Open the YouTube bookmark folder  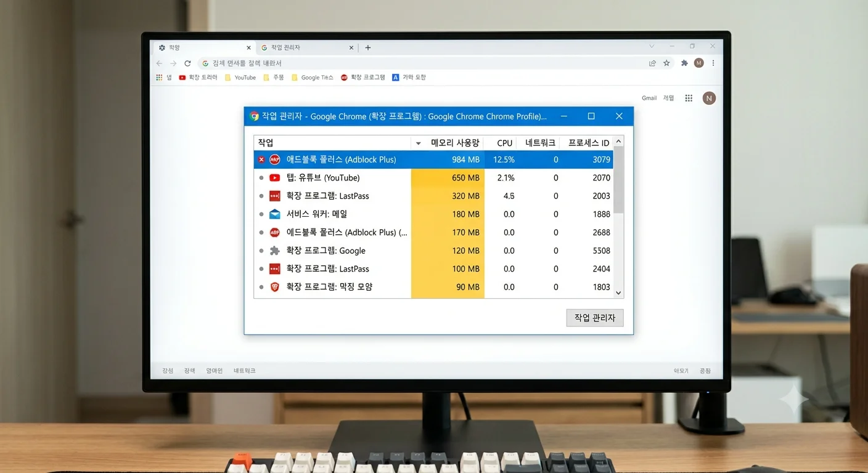(240, 78)
